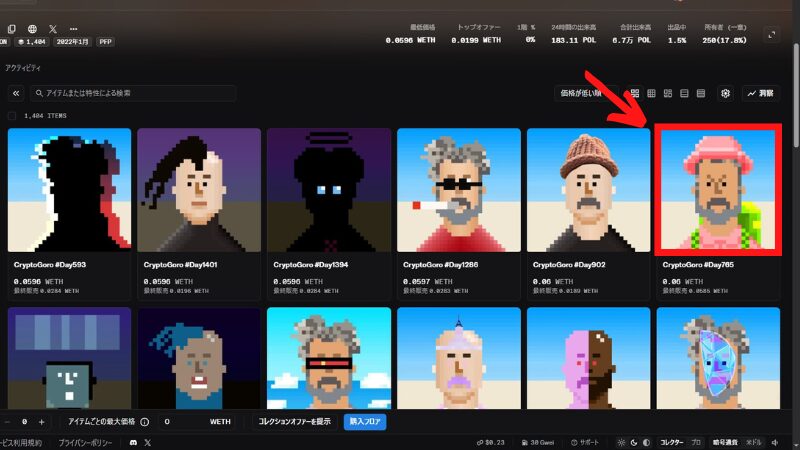
Task: Select コレクター mode in footer
Action: [x=672, y=443]
